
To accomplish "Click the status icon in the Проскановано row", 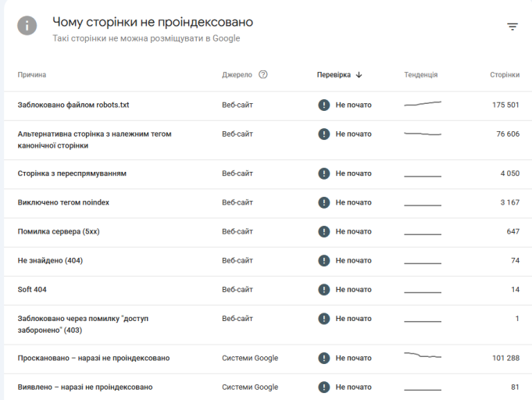I will click(x=324, y=358).
